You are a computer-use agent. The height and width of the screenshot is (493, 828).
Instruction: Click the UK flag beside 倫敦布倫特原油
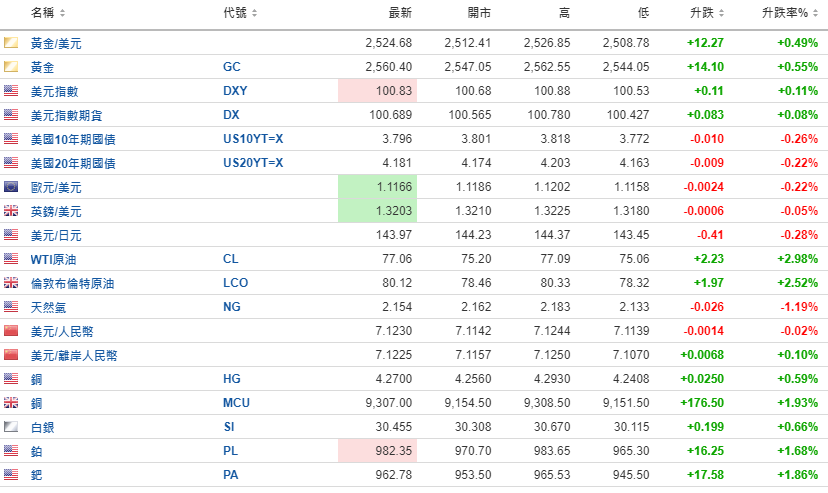12,283
